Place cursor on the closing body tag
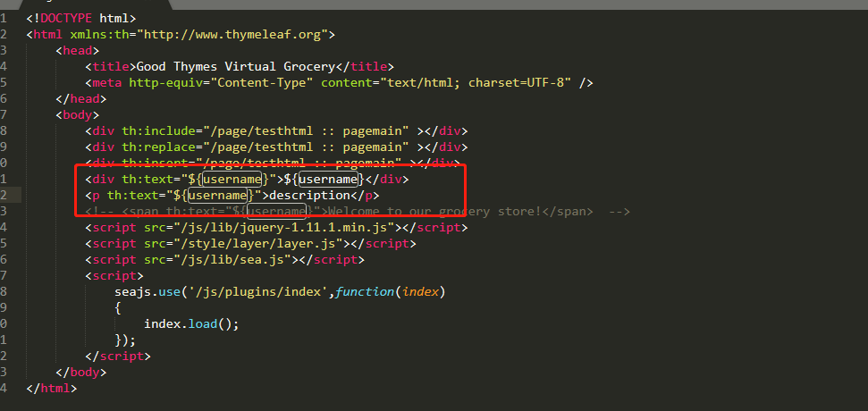Viewport: 868px width, 411px height. (x=80, y=372)
